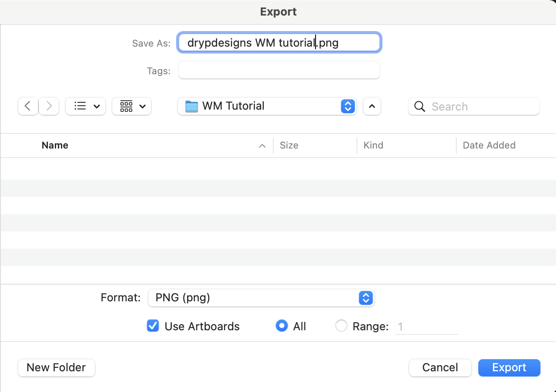556x392 pixels.
Task: Open the list view options menu
Action: click(x=85, y=106)
